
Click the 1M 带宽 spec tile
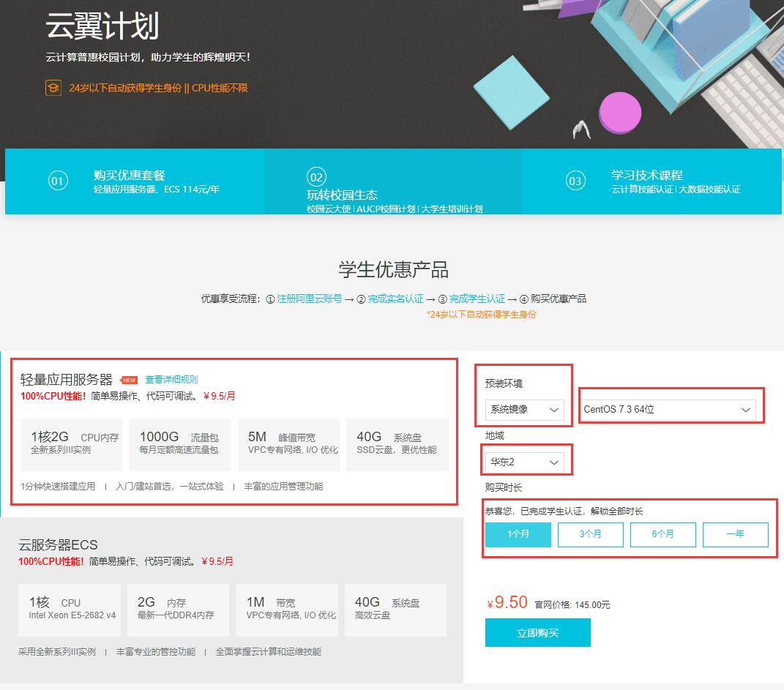click(x=286, y=610)
